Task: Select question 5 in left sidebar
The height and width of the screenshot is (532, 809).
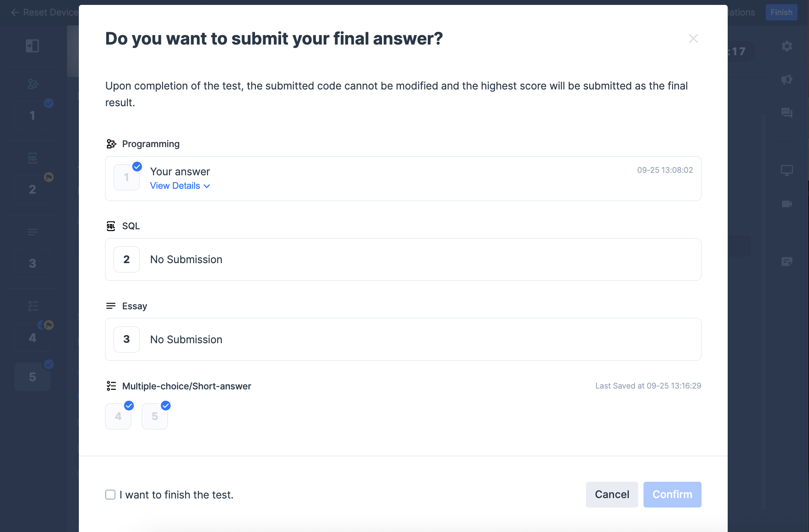Action: tap(32, 377)
